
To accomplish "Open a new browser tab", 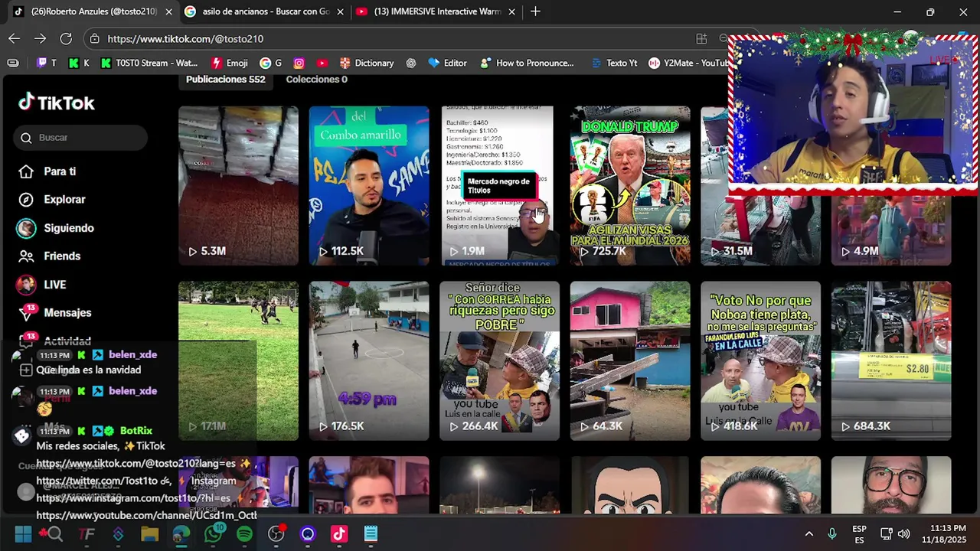I will point(535,11).
